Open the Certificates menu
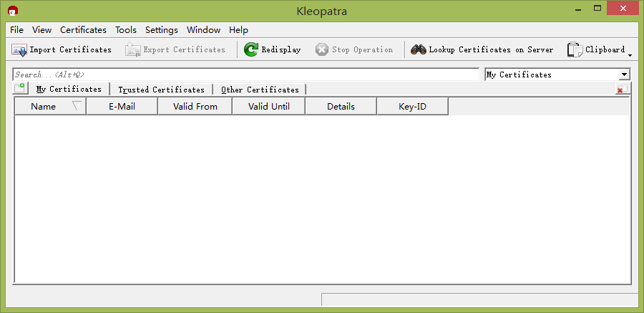 coord(84,30)
